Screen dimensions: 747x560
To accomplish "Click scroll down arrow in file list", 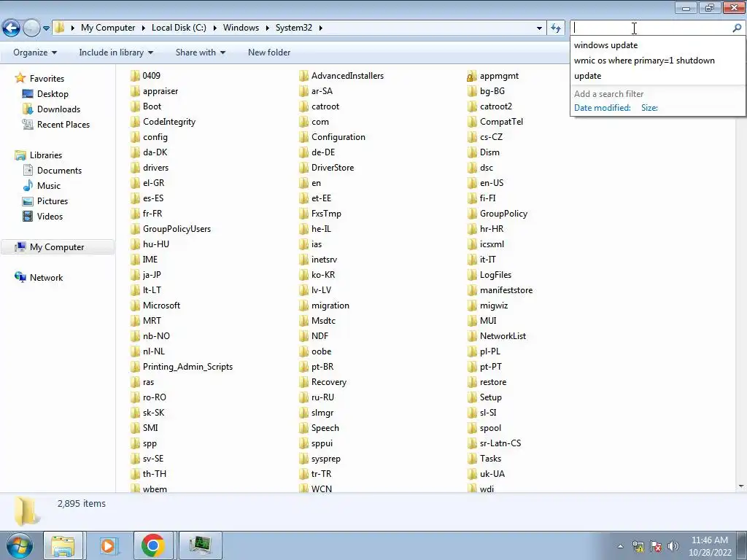I will (x=741, y=486).
